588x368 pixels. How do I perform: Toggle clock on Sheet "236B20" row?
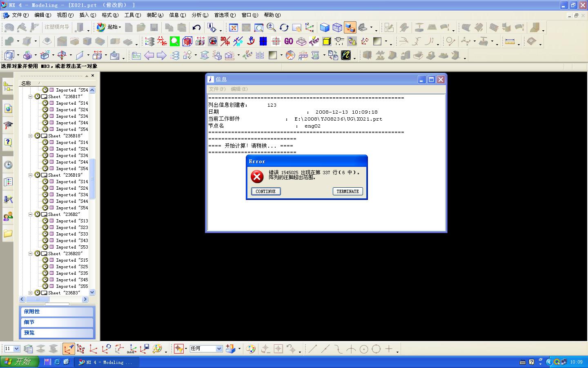pyautogui.click(x=37, y=254)
